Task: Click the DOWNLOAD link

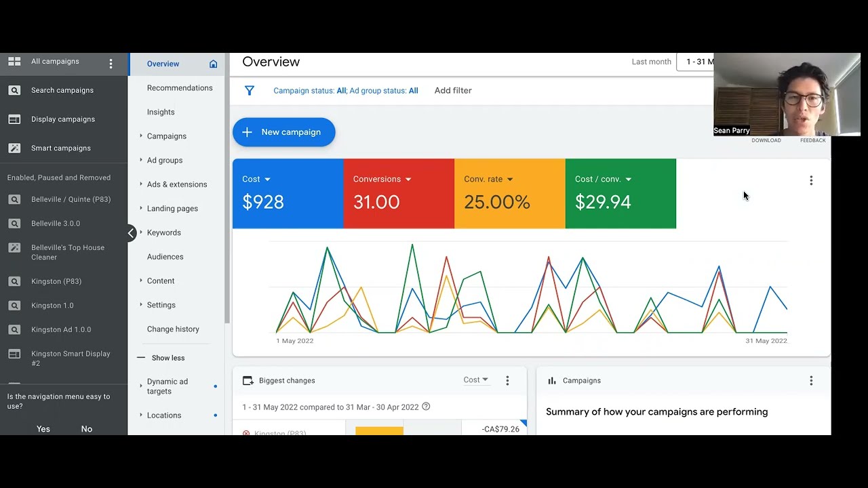Action: (766, 140)
